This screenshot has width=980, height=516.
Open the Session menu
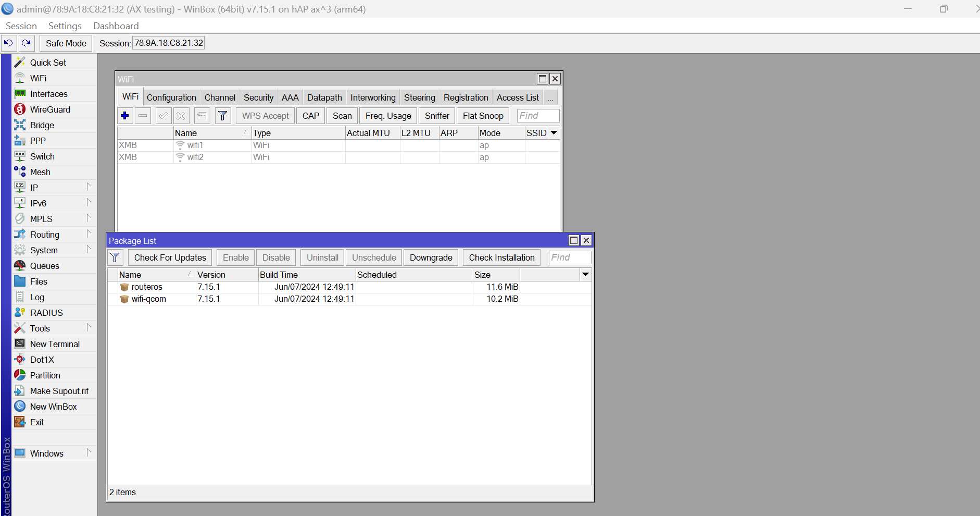(x=21, y=26)
